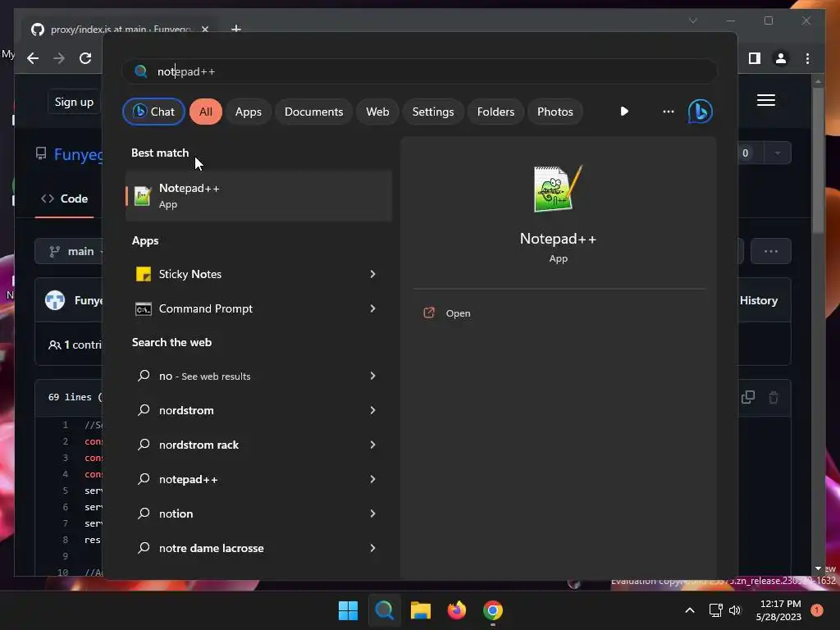Open the History link on GitHub
The height and width of the screenshot is (630, 840).
click(x=758, y=300)
